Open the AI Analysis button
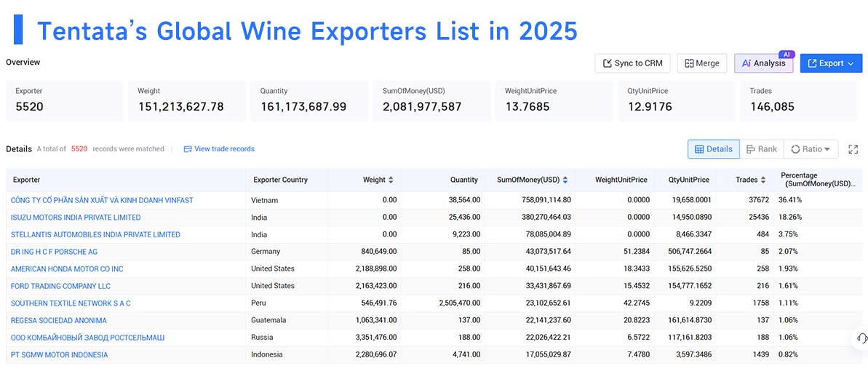This screenshot has width=868, height=374. pyautogui.click(x=763, y=63)
